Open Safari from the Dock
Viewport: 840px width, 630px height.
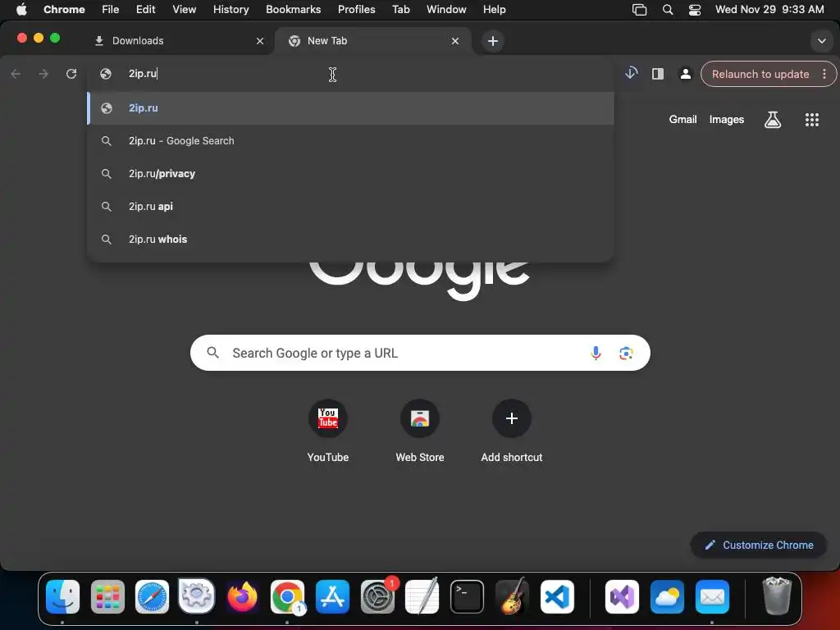(152, 596)
